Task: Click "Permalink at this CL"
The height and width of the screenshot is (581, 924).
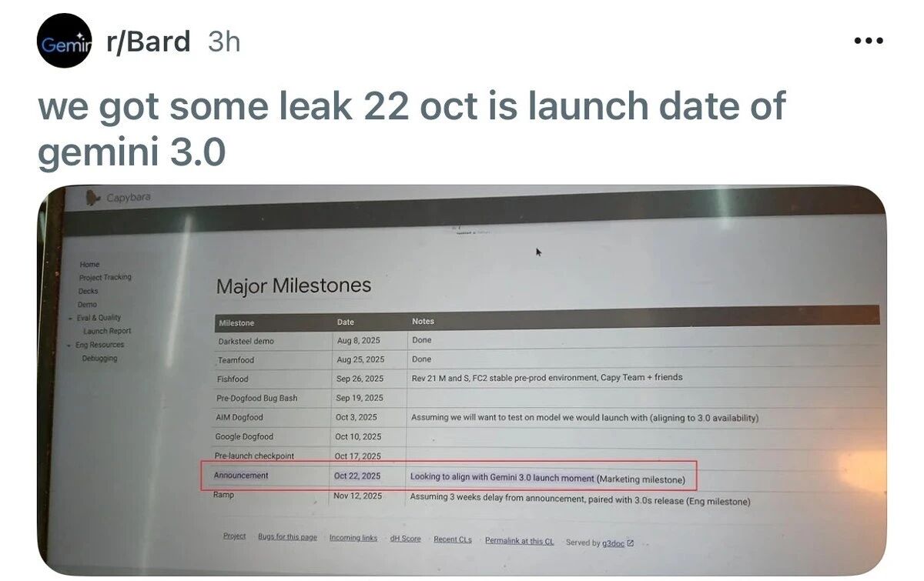Action: click(520, 541)
